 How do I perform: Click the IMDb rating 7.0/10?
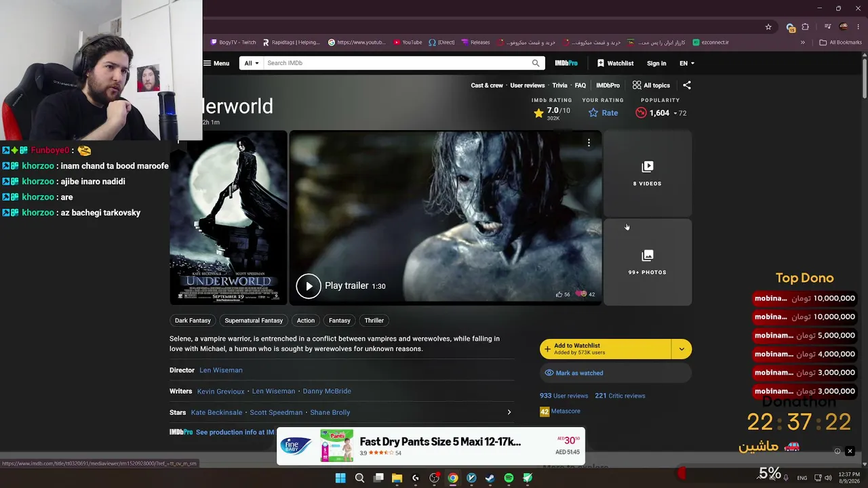[551, 113]
